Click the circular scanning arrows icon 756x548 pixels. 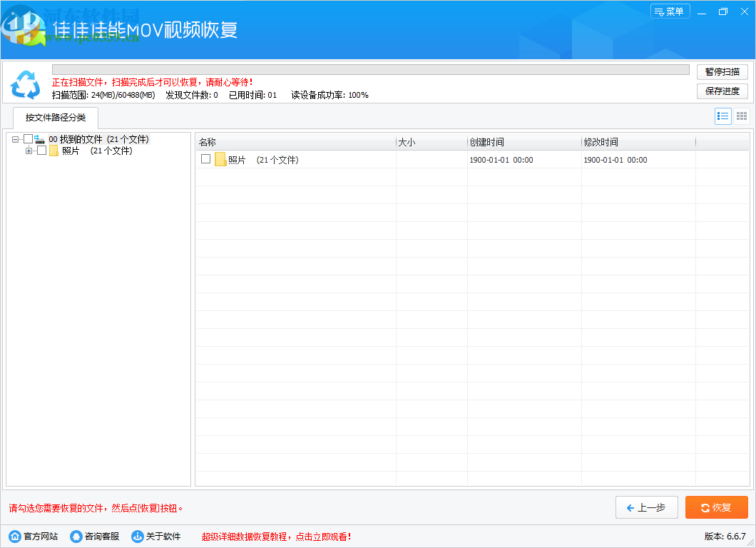26,84
